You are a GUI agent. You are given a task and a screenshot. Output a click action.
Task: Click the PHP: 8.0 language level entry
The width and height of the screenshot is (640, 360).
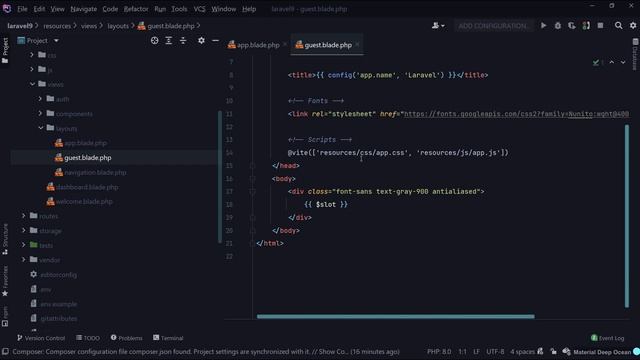click(x=439, y=351)
